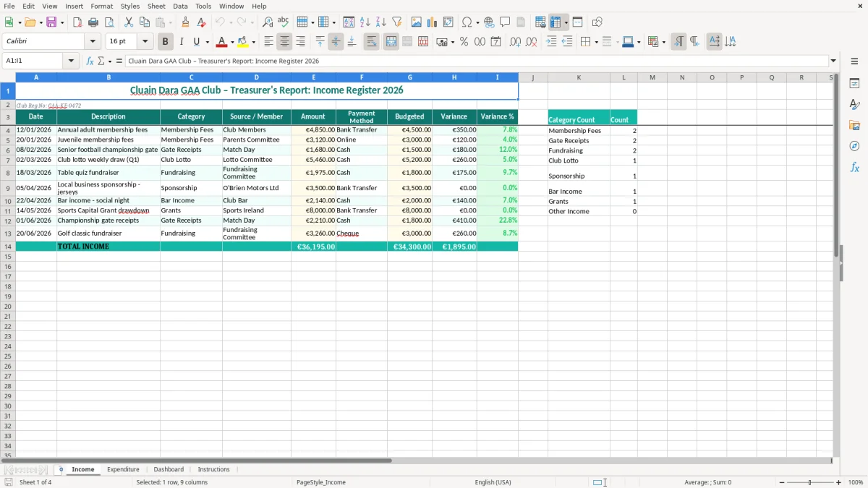The width and height of the screenshot is (868, 488).
Task: Toggle the AutoFilter
Action: [x=396, y=22]
